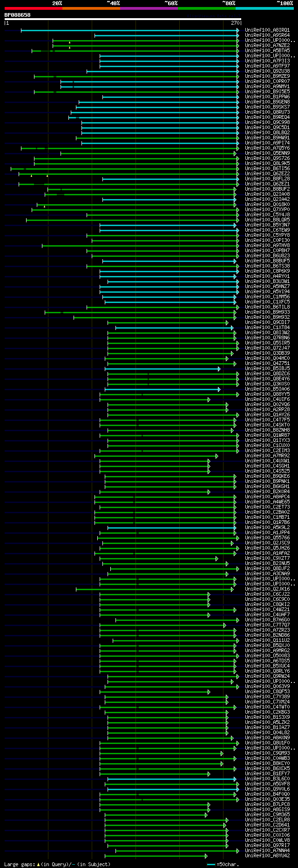Select the UniRef100_C1MM56 label
This screenshot has height=868, width=298.
coord(267,297)
